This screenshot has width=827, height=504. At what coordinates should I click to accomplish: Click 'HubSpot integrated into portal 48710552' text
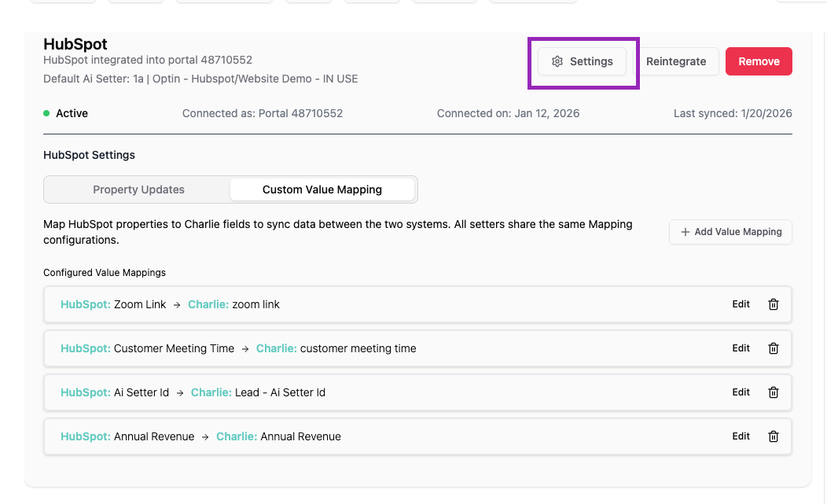[x=148, y=60]
